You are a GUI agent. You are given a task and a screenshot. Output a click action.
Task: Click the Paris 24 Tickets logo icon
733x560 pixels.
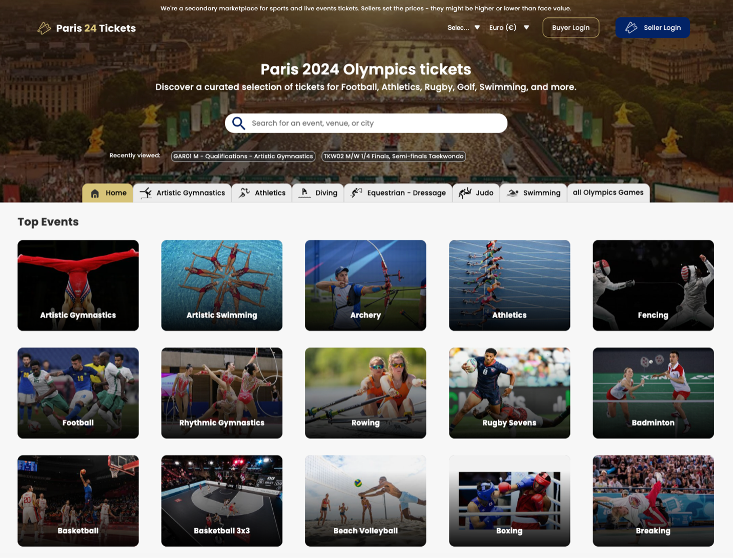point(44,28)
